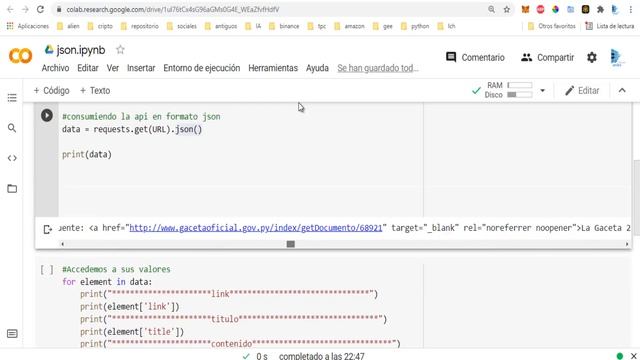This screenshot has height=360, width=640.
Task: Click the RAM and Disco usage indicator
Action: pos(508,90)
